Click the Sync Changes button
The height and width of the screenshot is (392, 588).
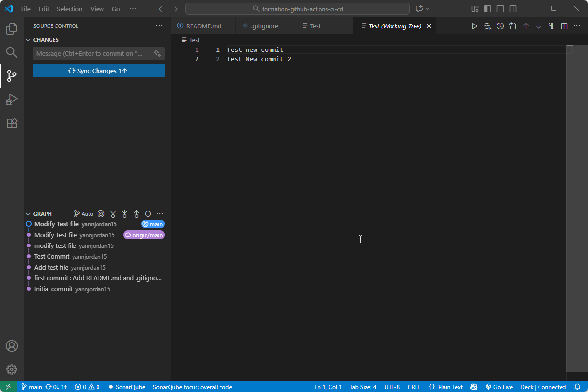[98, 70]
